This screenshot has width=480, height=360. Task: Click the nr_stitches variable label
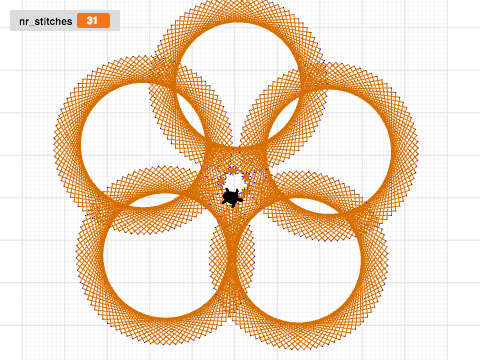click(x=46, y=21)
